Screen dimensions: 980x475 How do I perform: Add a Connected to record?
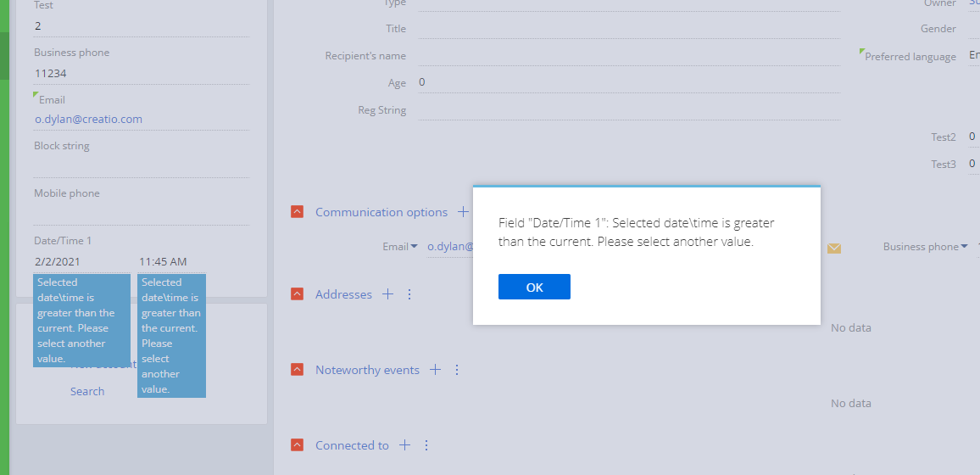(x=405, y=445)
